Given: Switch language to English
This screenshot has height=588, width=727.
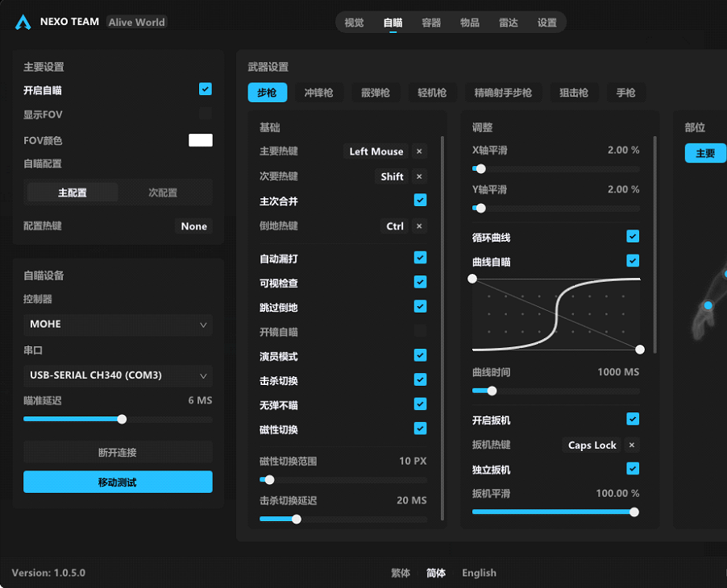Looking at the screenshot, I should pyautogui.click(x=479, y=573).
